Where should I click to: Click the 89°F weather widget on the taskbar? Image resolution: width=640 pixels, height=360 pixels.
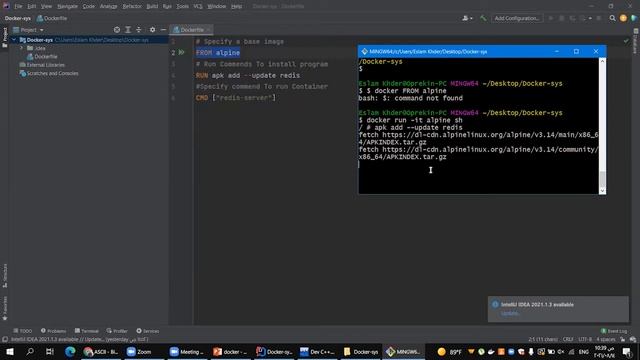point(449,351)
